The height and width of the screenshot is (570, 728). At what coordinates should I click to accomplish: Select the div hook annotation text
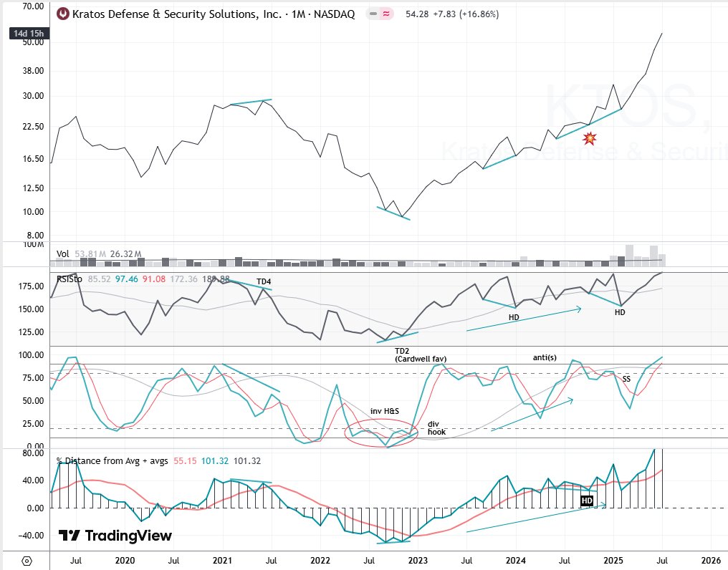point(436,428)
